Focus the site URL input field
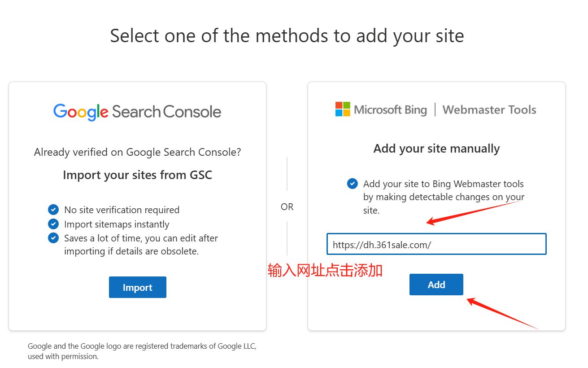The height and width of the screenshot is (368, 588). (x=436, y=244)
